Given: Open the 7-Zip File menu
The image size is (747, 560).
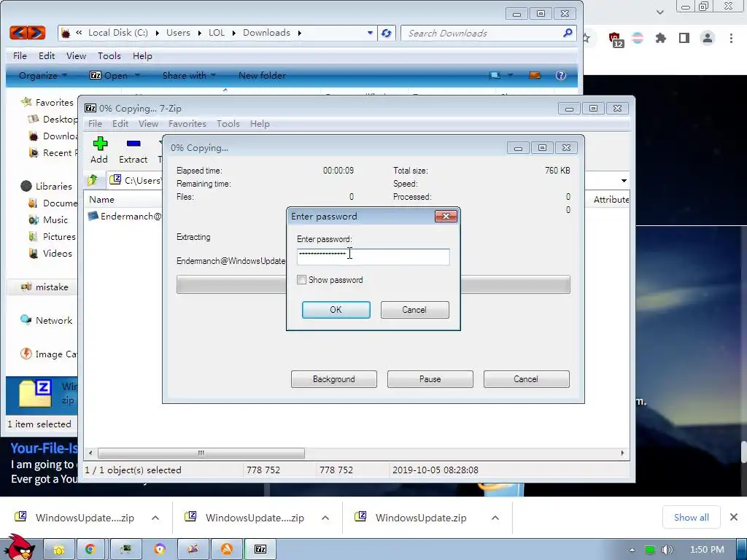Looking at the screenshot, I should pyautogui.click(x=96, y=124).
